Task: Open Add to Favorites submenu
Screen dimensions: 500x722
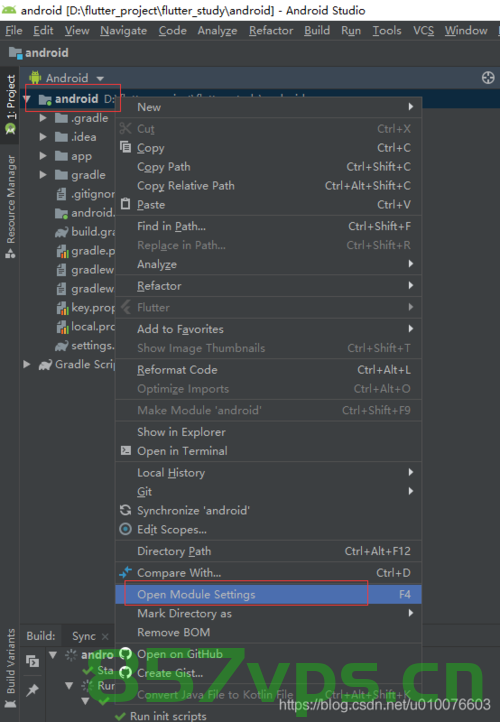Action: [x=268, y=329]
